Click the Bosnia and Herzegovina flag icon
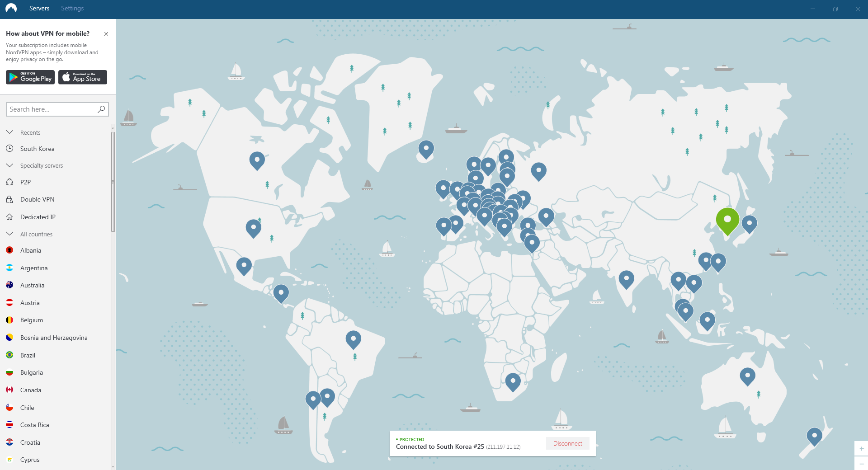Image resolution: width=868 pixels, height=470 pixels. [9, 338]
